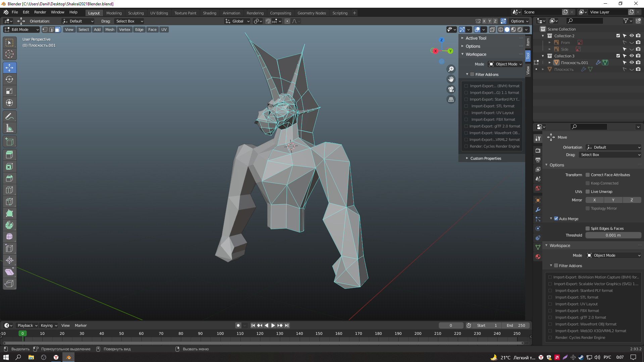Open the Shading workspace tab

coord(209,13)
